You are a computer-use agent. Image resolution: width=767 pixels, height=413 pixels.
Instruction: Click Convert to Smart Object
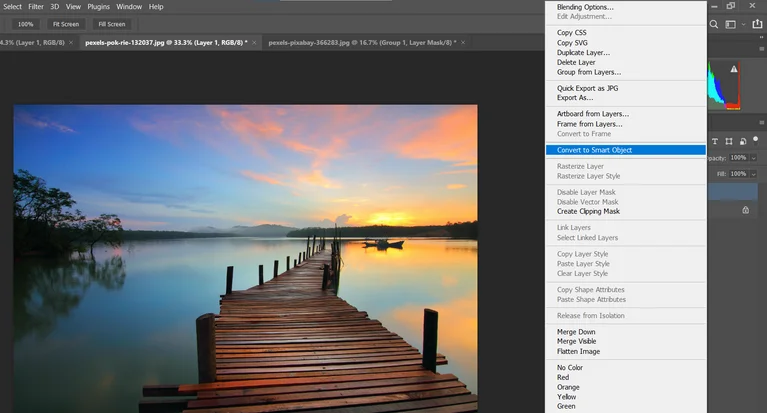tap(626, 150)
